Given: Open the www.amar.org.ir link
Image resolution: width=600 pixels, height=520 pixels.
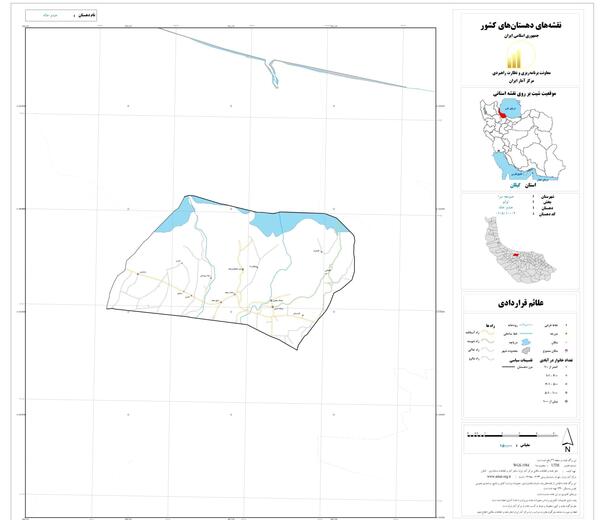Looking at the screenshot, I should pos(499,477).
